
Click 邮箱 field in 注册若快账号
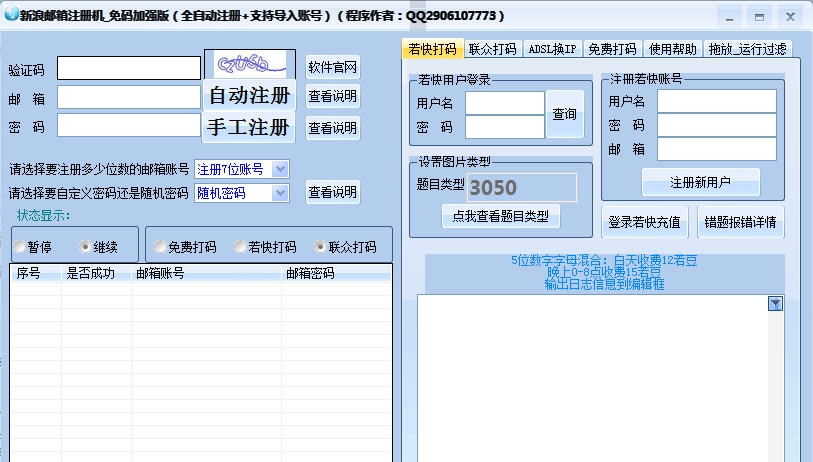pyautogui.click(x=717, y=149)
